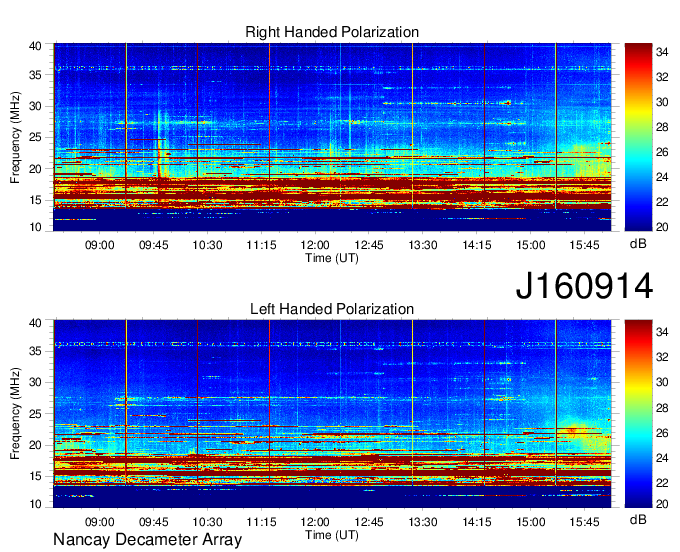
Task: Click 09:00 tick under Right Handed plot
Action: (99, 245)
